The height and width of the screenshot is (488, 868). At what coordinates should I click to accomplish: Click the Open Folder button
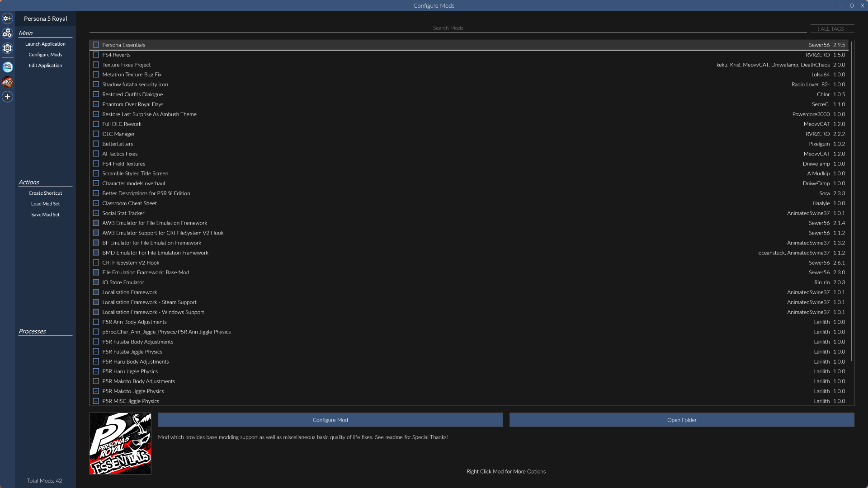pyautogui.click(x=682, y=420)
